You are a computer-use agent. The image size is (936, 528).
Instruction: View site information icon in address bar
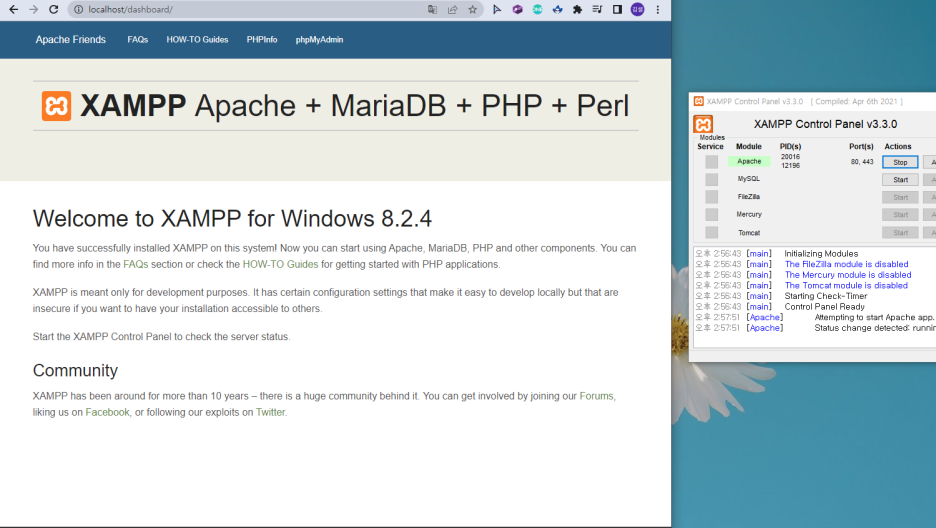click(x=78, y=10)
